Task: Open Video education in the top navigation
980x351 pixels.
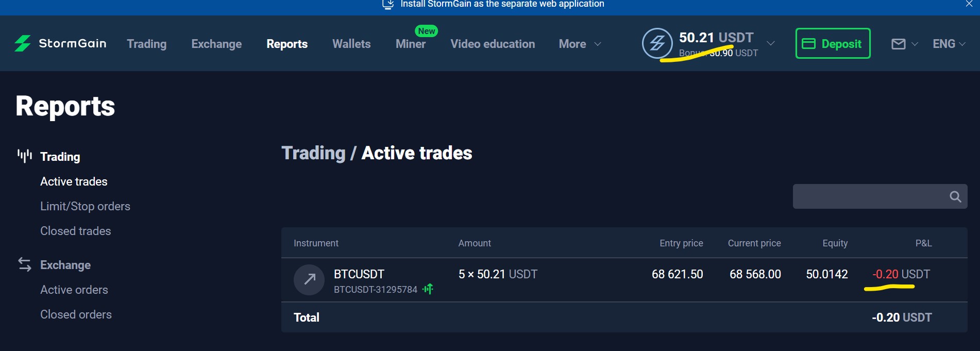Action: [493, 44]
